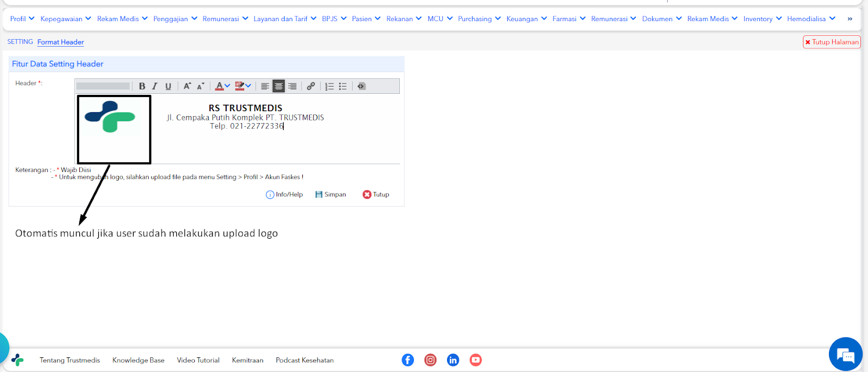This screenshot has width=868, height=372.
Task: Open the YouTube icon
Action: [x=476, y=360]
